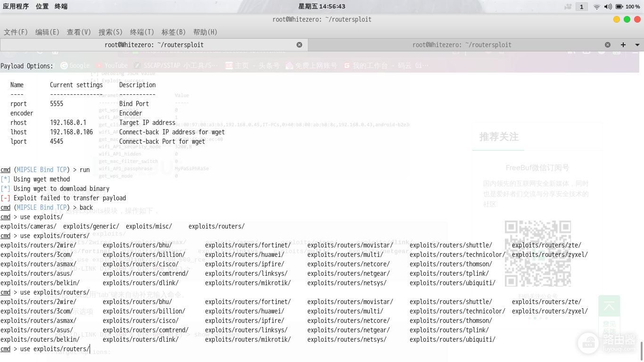Screen dimensions: 644x362
Task: Open the volume speaker icon
Action: click(x=608, y=7)
